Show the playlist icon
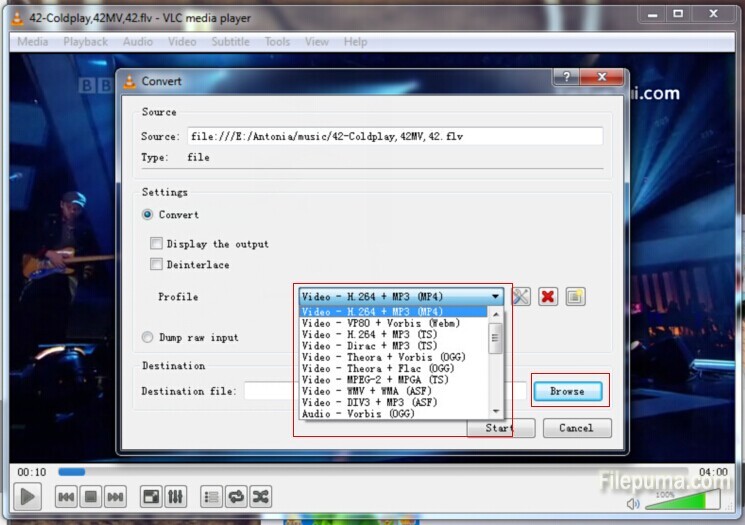Viewport: 745px width, 525px height. click(x=211, y=496)
